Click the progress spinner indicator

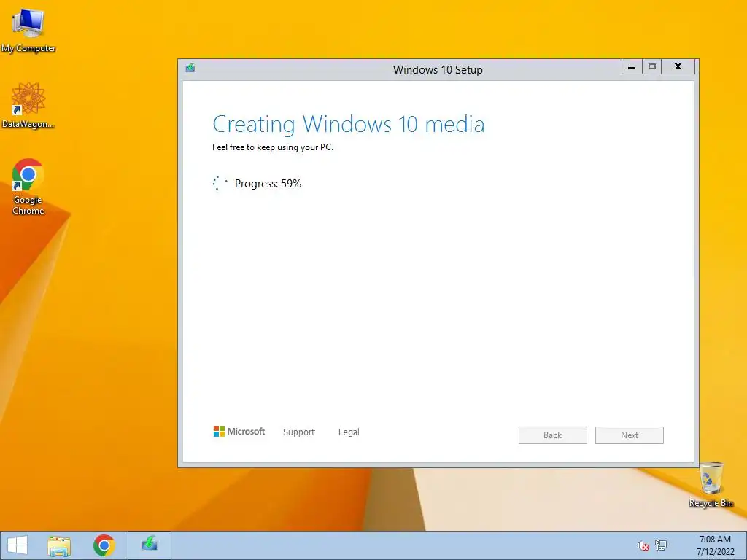coord(220,183)
